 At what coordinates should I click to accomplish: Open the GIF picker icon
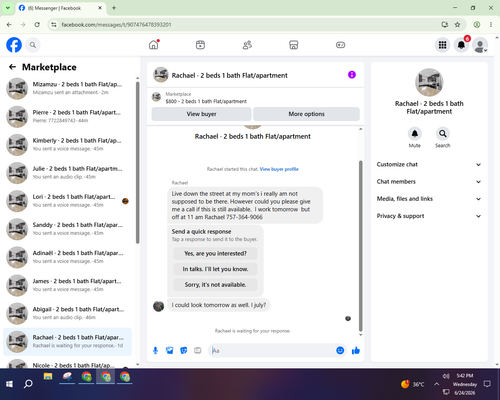point(198,350)
